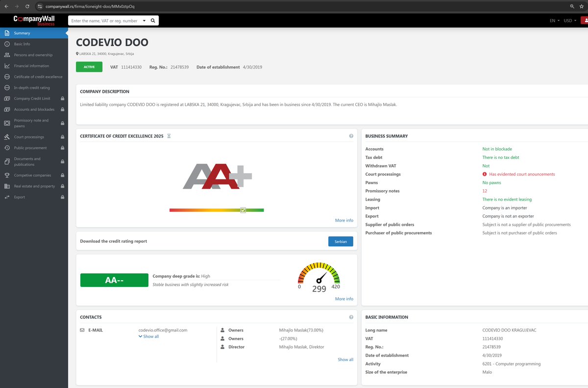
Task: Open the search type dropdown arrow
Action: 144,21
